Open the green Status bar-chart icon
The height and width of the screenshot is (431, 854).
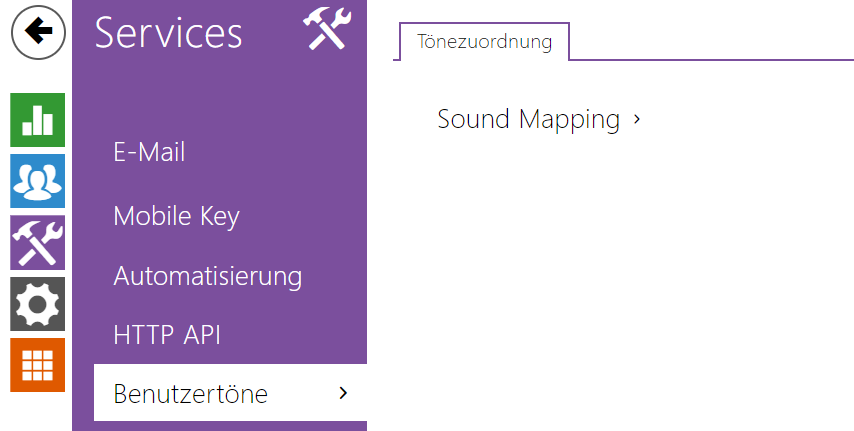coord(38,120)
